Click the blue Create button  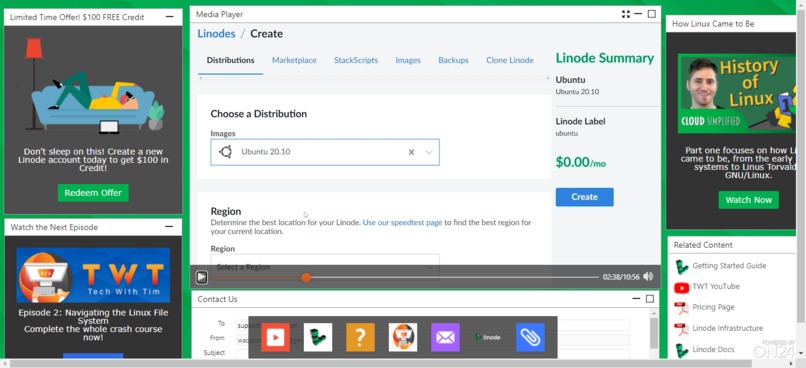tap(584, 197)
